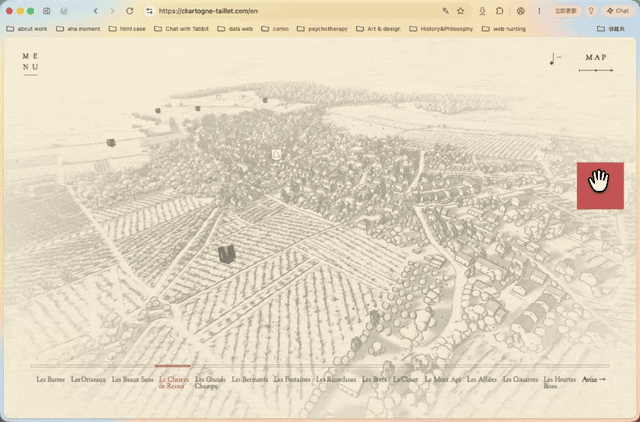Open site information icon in address bar
The width and height of the screenshot is (640, 422).
[150, 11]
